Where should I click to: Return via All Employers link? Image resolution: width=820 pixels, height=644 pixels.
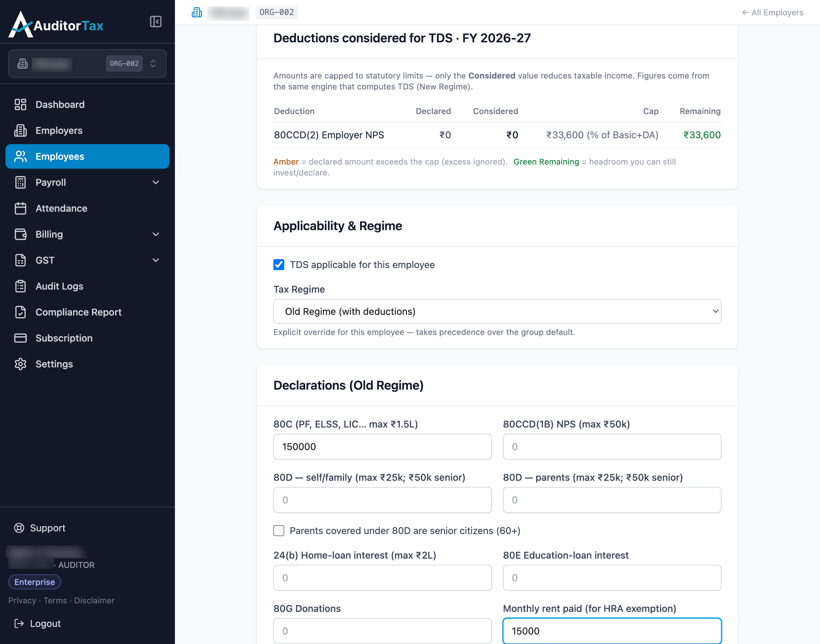(772, 12)
